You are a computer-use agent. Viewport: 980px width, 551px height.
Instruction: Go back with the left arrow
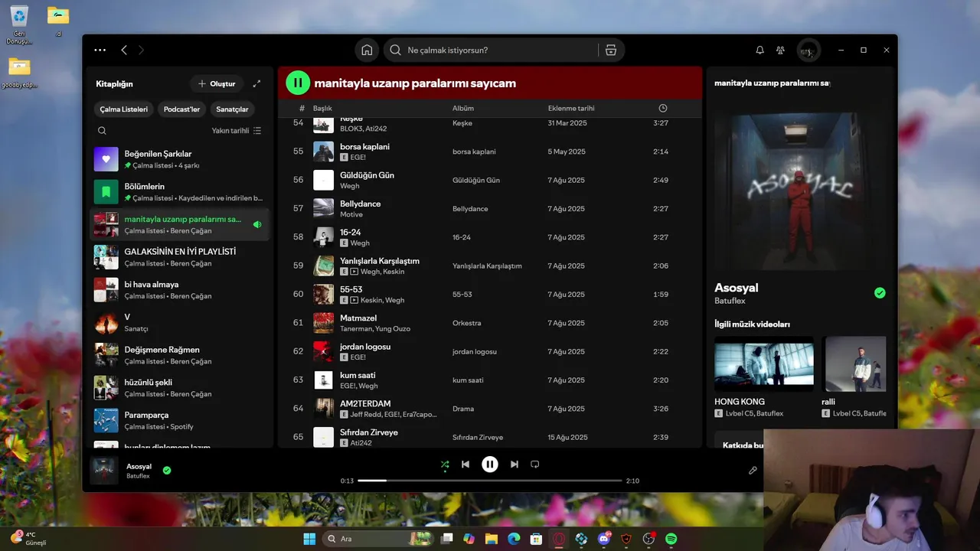tap(124, 50)
